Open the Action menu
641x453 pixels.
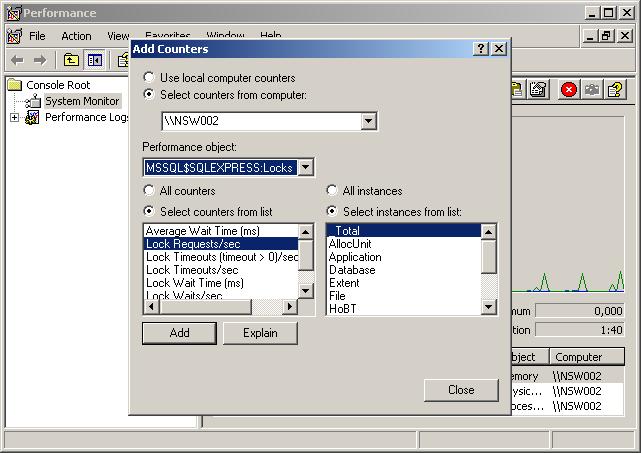tap(76, 36)
